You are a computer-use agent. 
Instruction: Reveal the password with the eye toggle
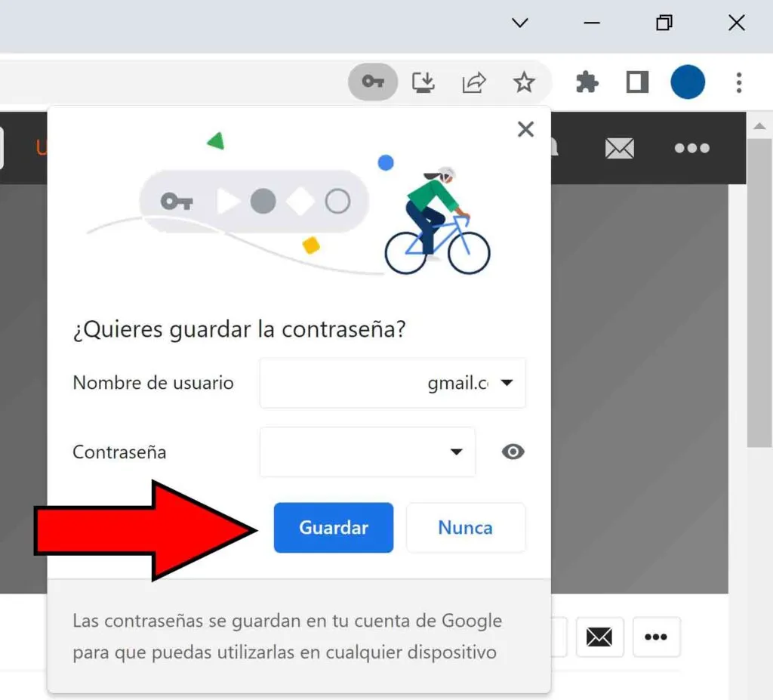coord(513,452)
